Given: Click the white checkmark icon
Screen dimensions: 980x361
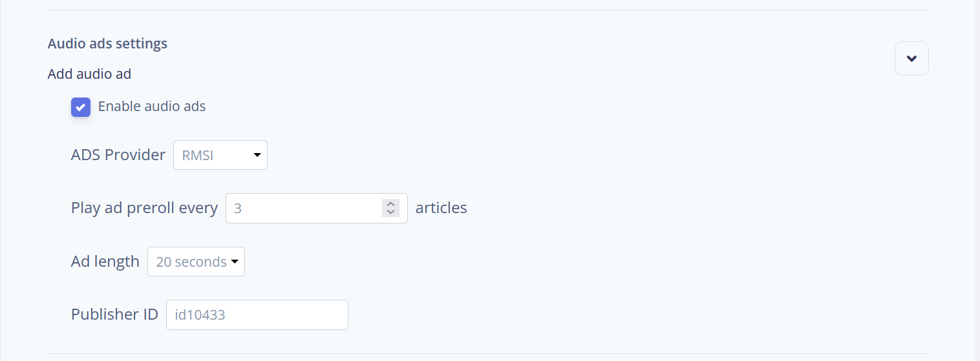Looking at the screenshot, I should point(81,107).
